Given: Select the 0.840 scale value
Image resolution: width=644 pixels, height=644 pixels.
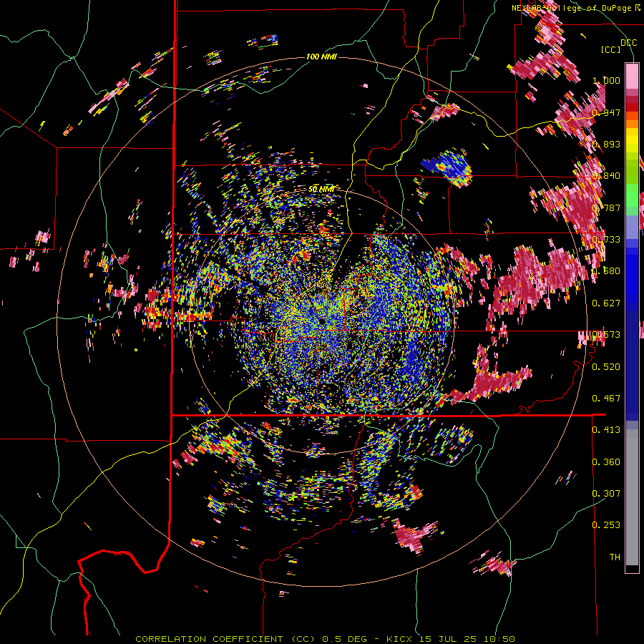Looking at the screenshot, I should pyautogui.click(x=606, y=176).
